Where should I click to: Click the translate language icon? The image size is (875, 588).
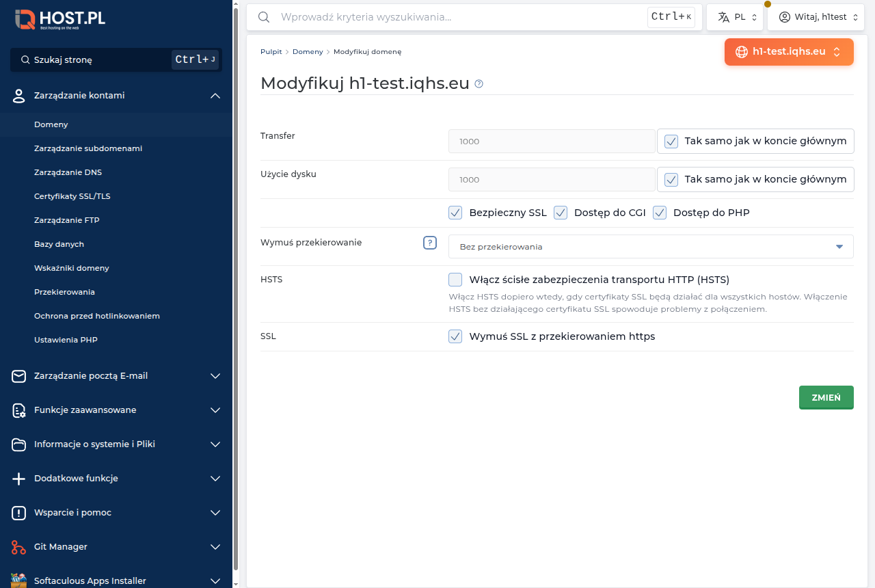(723, 17)
